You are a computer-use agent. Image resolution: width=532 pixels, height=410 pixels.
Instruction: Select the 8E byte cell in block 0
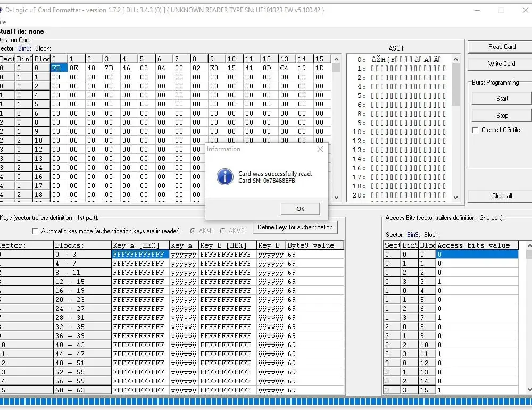point(76,68)
